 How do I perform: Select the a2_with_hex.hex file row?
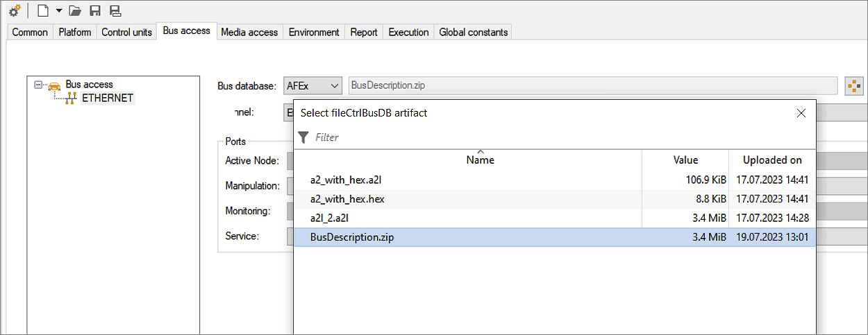(x=555, y=199)
